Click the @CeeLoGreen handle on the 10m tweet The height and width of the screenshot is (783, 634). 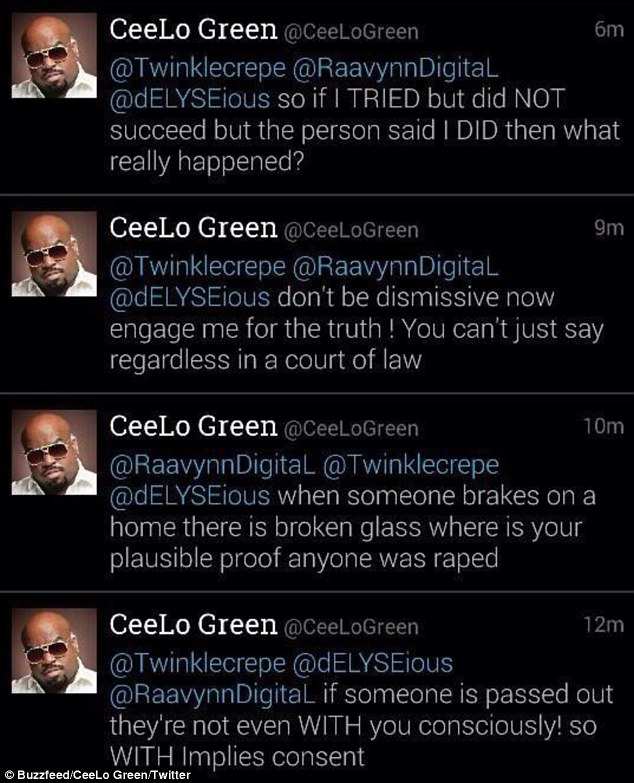point(351,429)
